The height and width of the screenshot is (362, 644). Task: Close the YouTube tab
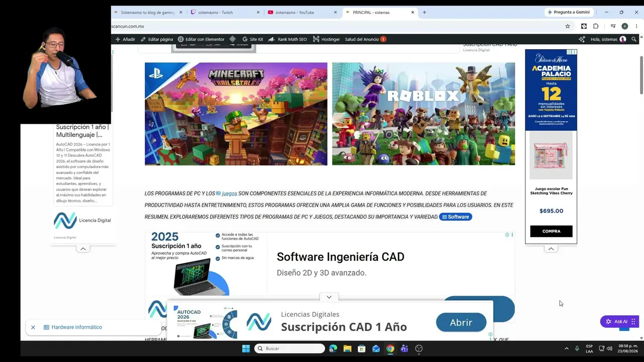(336, 13)
